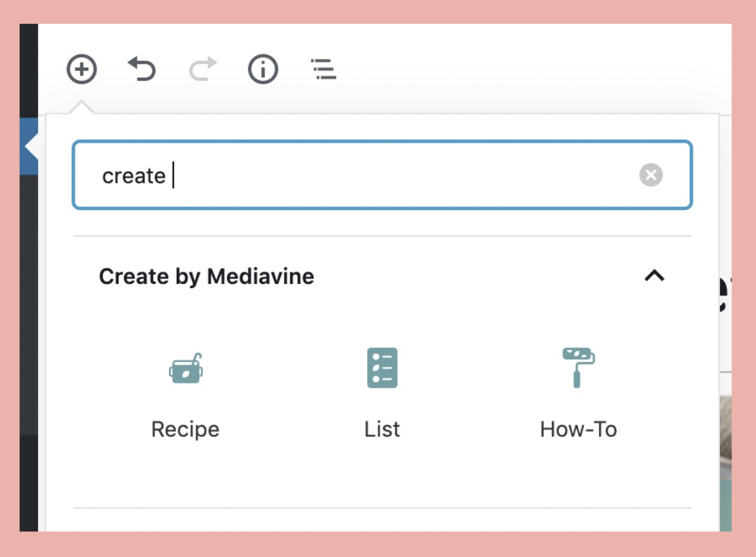This screenshot has height=557, width=756.
Task: Click the Create by Mediavine heading
Action: click(207, 276)
